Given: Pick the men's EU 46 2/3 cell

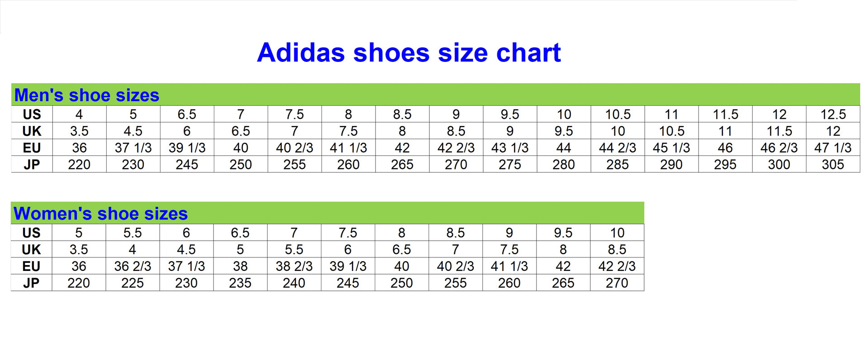Looking at the screenshot, I should [x=779, y=148].
